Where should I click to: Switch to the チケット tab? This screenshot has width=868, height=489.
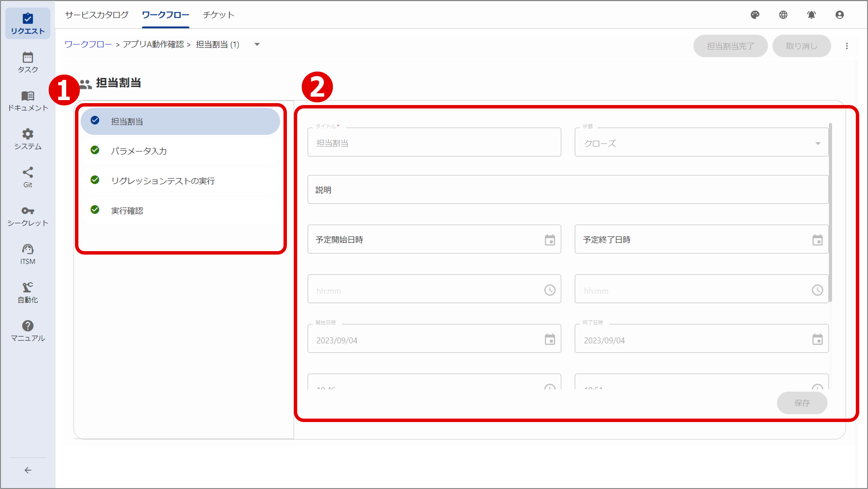point(218,15)
